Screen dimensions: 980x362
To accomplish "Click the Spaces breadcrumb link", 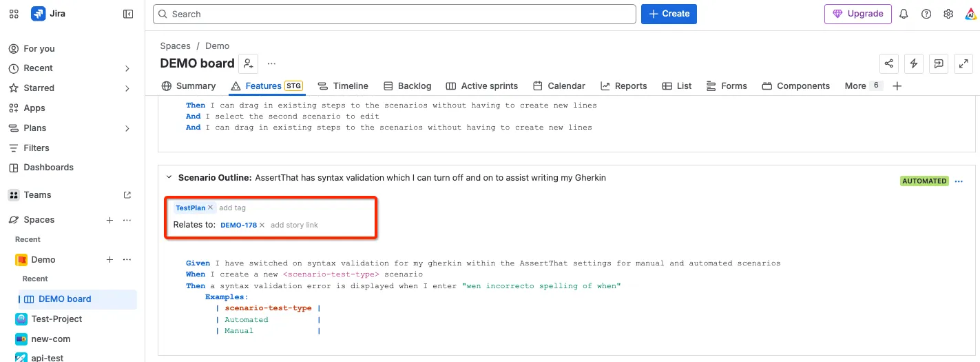I will coord(175,46).
